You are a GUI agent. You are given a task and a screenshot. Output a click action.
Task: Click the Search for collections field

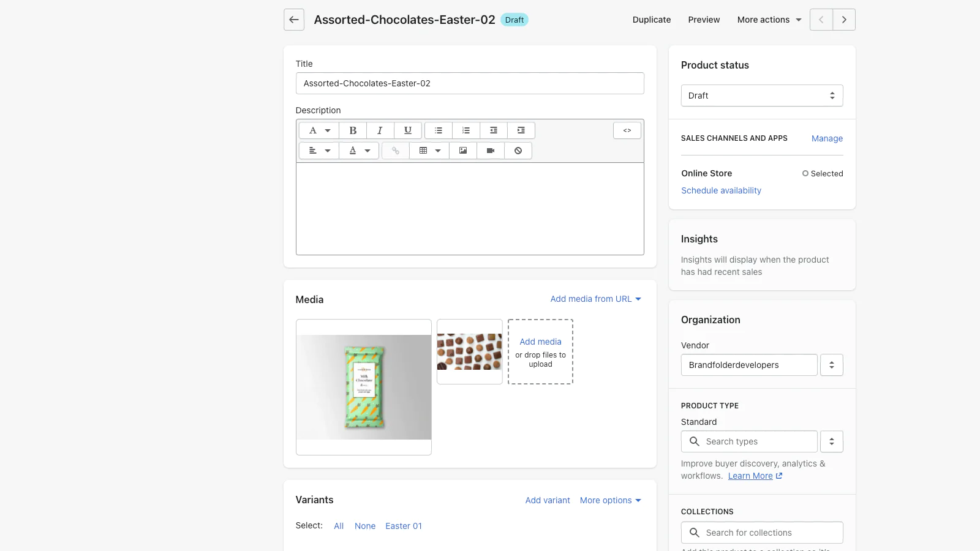[x=762, y=533]
